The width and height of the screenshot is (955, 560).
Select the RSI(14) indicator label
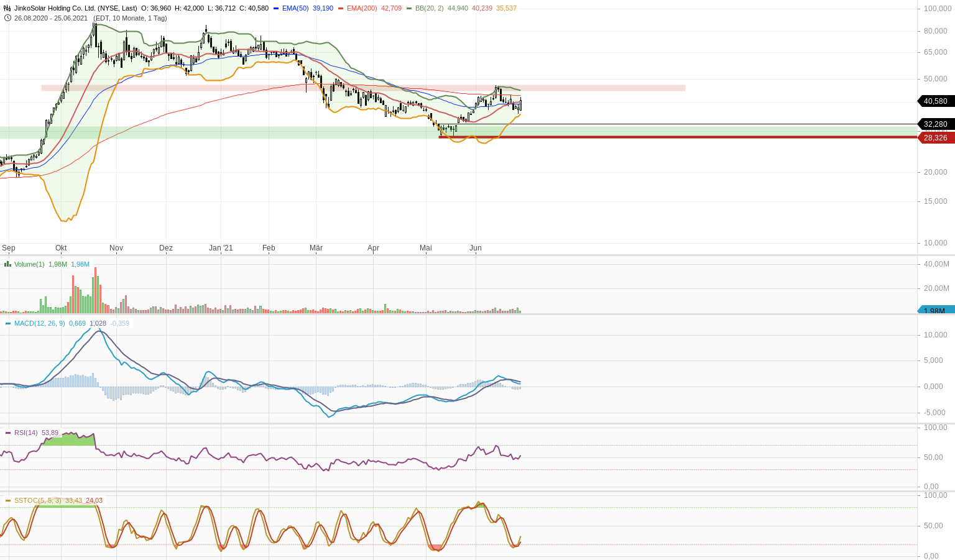pos(26,433)
